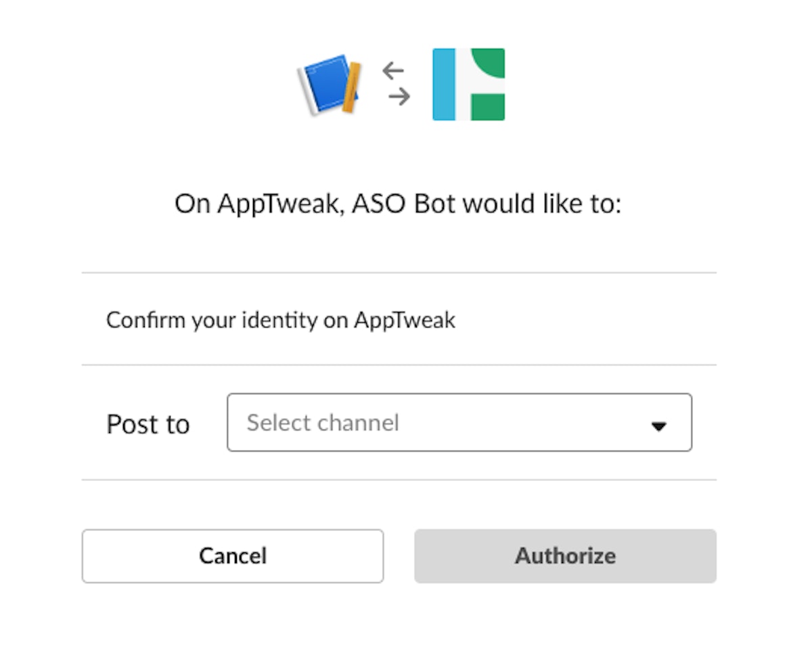This screenshot has width=812, height=659.
Task: Select the Select channel placeholder text
Action: pyautogui.click(x=323, y=422)
